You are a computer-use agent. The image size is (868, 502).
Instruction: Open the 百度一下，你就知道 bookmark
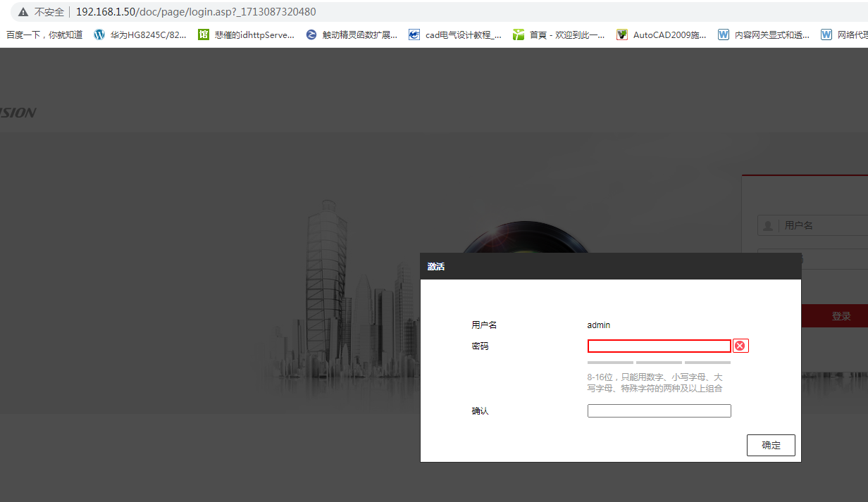(44, 34)
